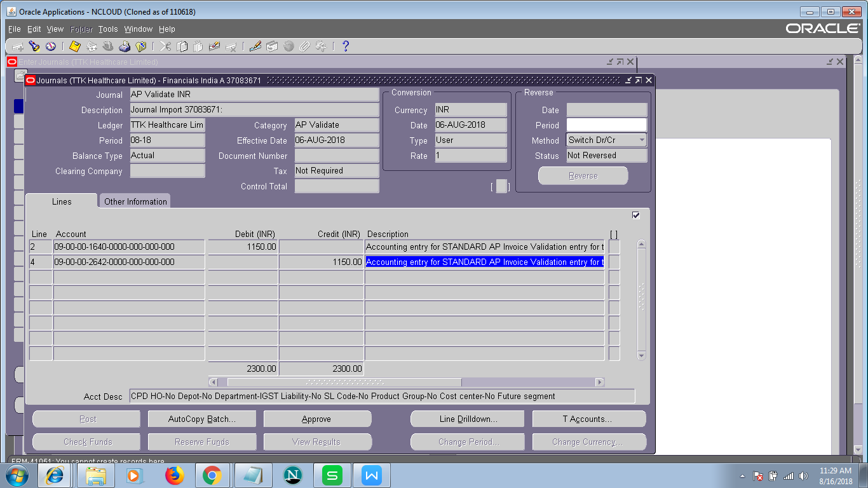Open Windows Explorer from the taskbar
The width and height of the screenshot is (868, 488).
click(x=96, y=475)
